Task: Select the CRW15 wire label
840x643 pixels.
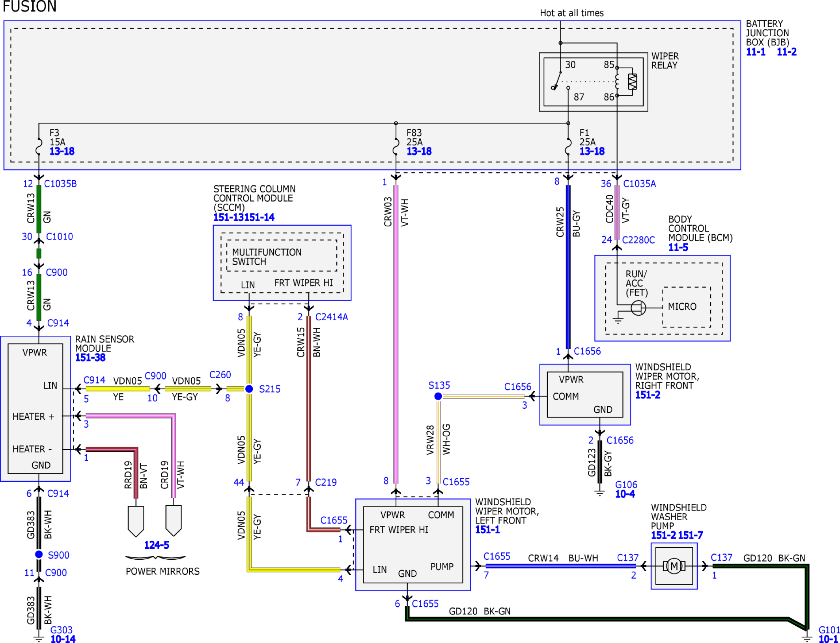Action: coord(301,342)
